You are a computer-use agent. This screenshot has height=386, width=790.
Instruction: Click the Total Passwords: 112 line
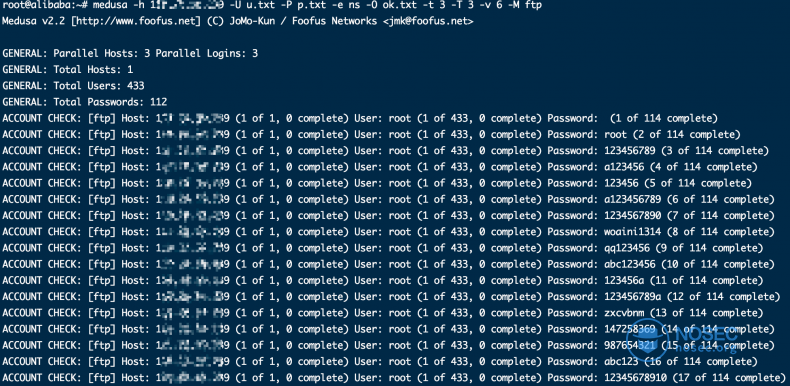pyautogui.click(x=85, y=102)
